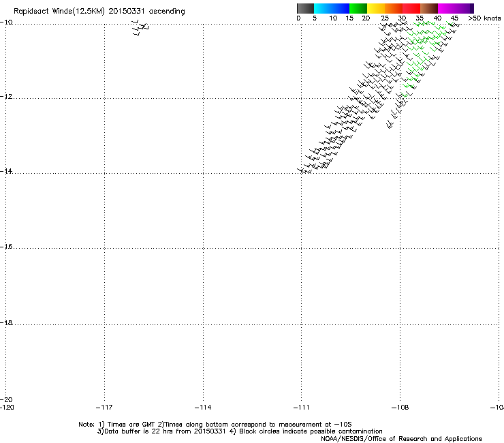Click the '>50 knots' legend label
This screenshot has width=504, height=443.
pos(484,18)
